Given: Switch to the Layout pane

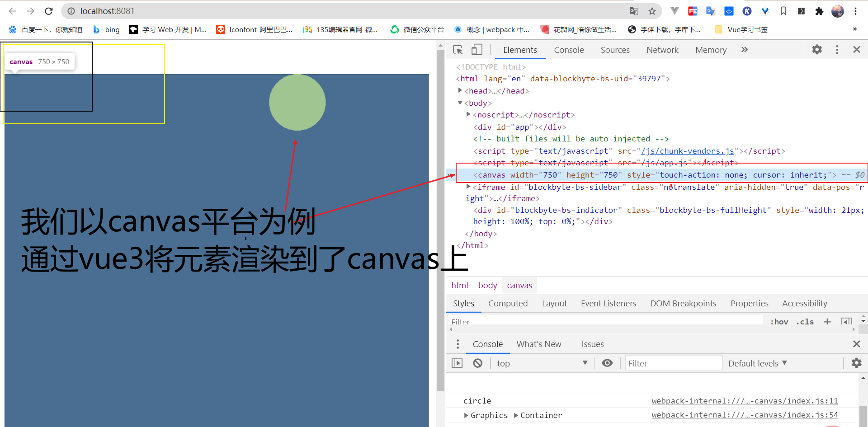Looking at the screenshot, I should click(x=554, y=303).
